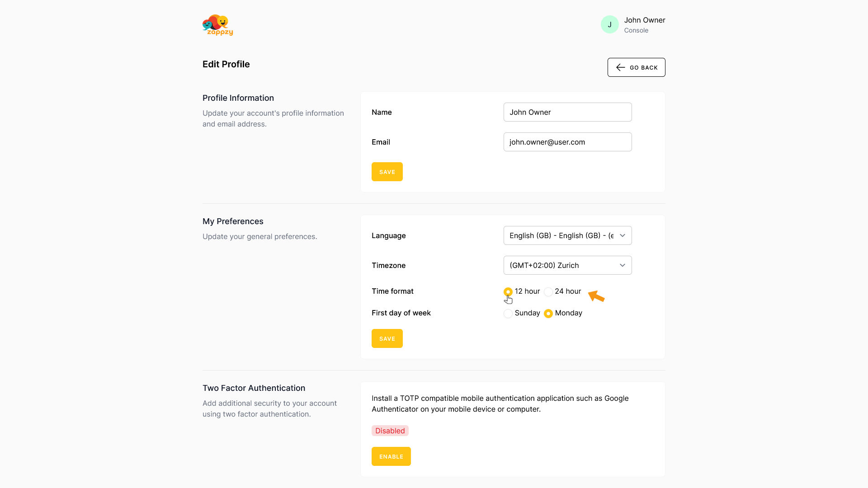Select the 24 hour time format
The height and width of the screenshot is (488, 868).
point(548,292)
